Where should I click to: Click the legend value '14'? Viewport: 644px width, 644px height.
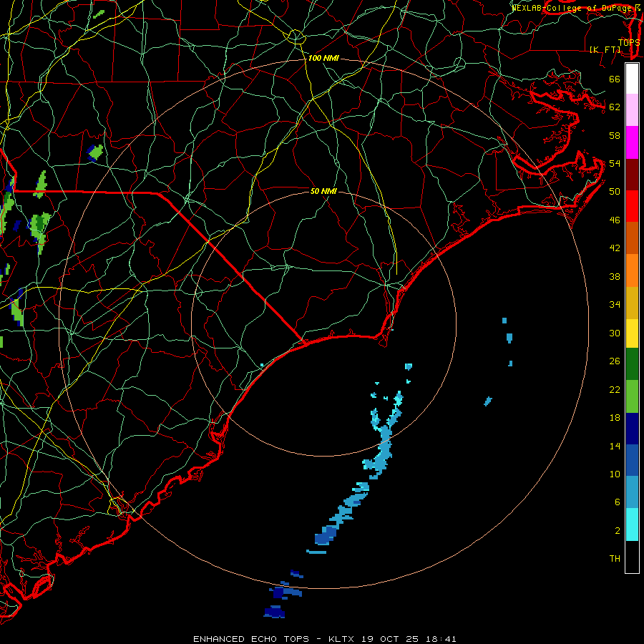coord(615,446)
